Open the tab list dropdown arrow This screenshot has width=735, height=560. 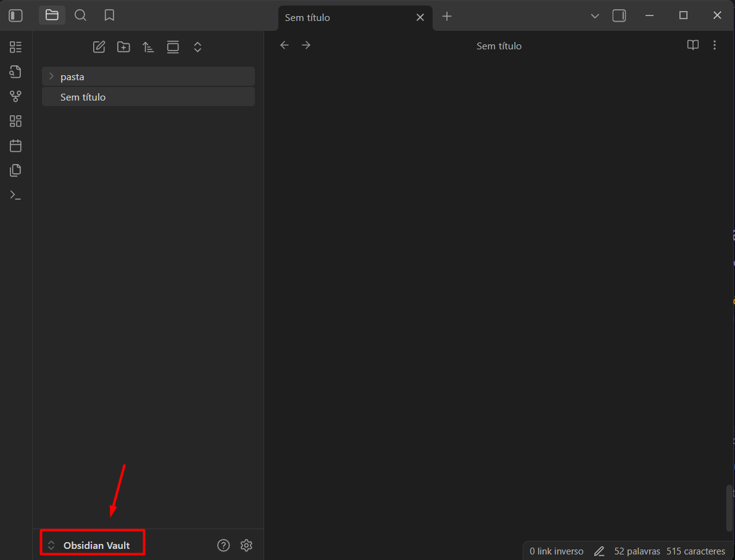pyautogui.click(x=595, y=16)
